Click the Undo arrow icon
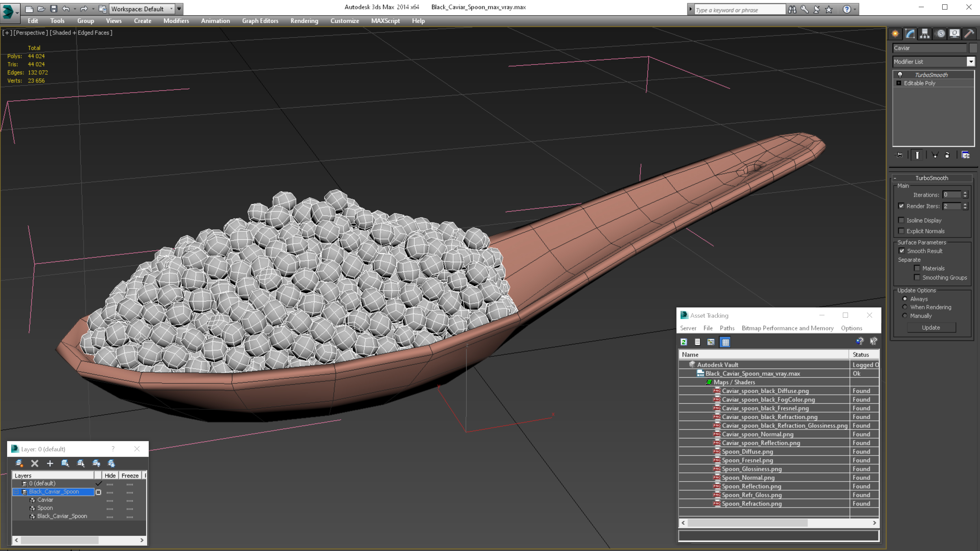980x551 pixels. (x=66, y=9)
